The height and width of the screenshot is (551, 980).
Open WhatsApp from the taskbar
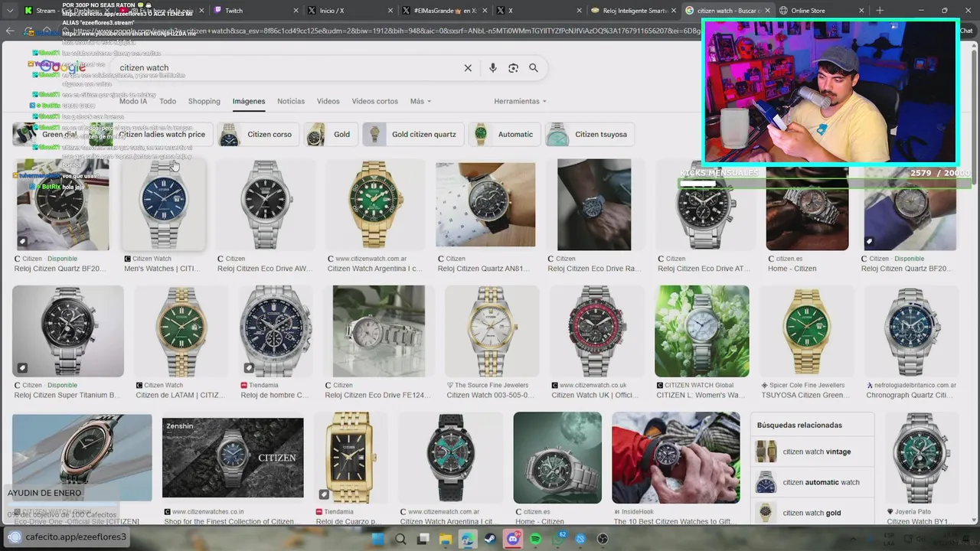pyautogui.click(x=558, y=539)
